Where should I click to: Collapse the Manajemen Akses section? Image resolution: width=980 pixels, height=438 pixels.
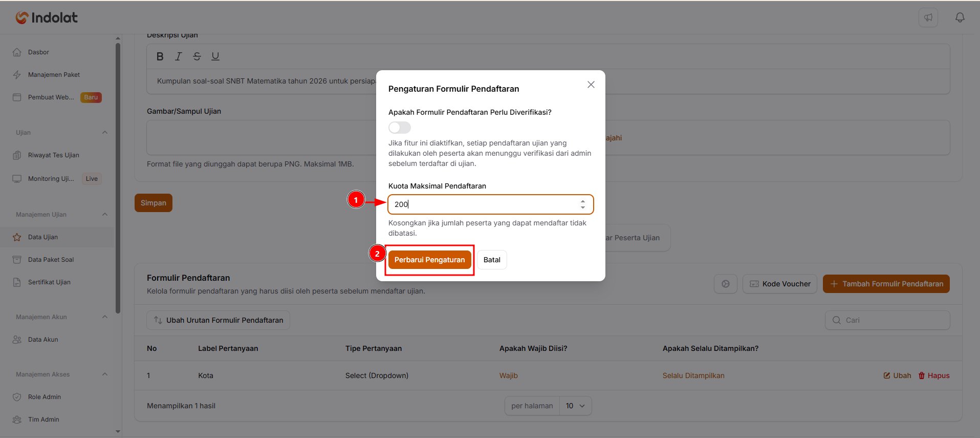(105, 374)
